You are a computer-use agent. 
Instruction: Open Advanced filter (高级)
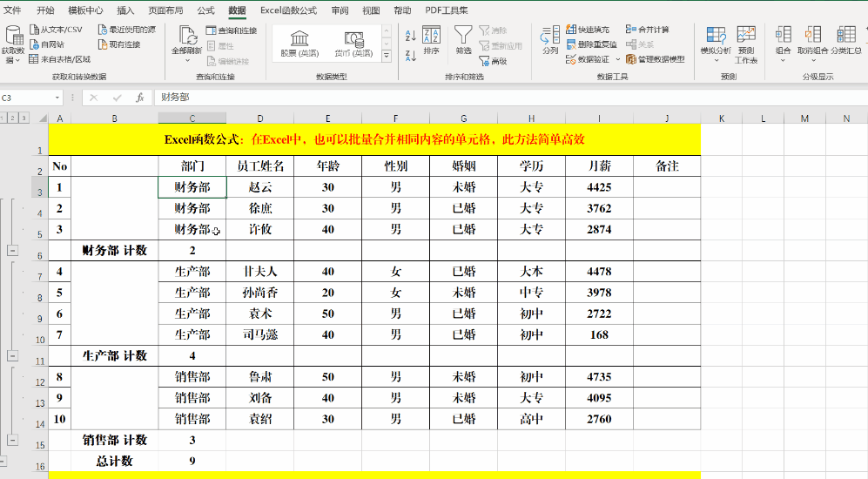pos(494,62)
